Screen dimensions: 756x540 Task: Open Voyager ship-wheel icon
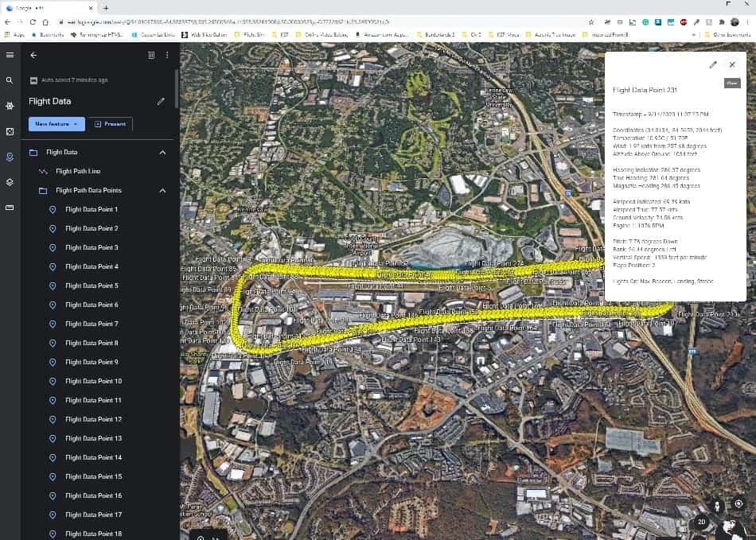tap(10, 106)
